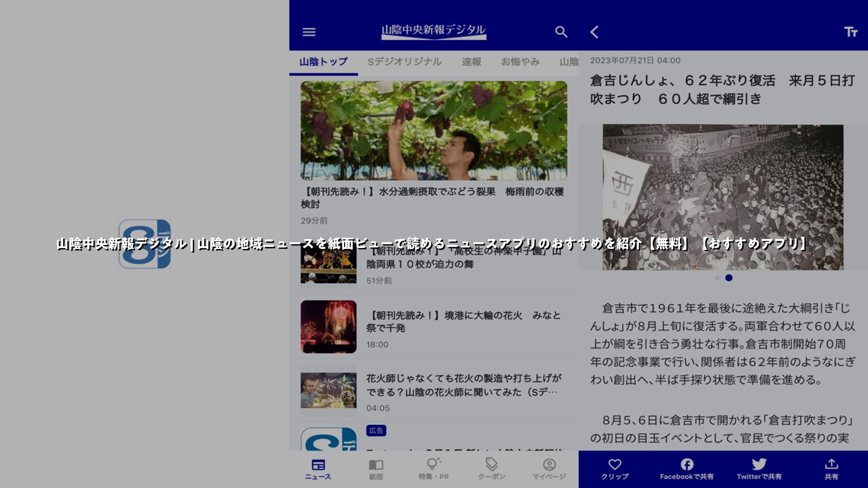Switch to 速報 tab

click(472, 62)
